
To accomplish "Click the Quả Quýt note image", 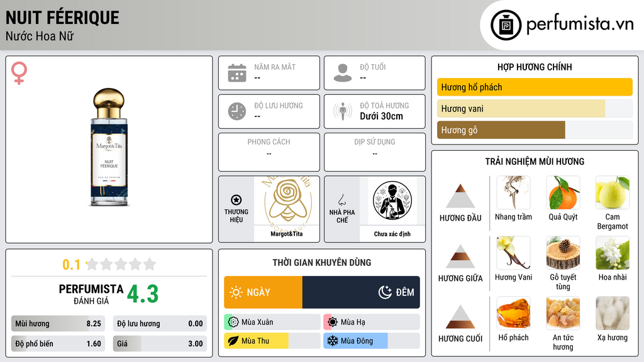I will click(563, 192).
